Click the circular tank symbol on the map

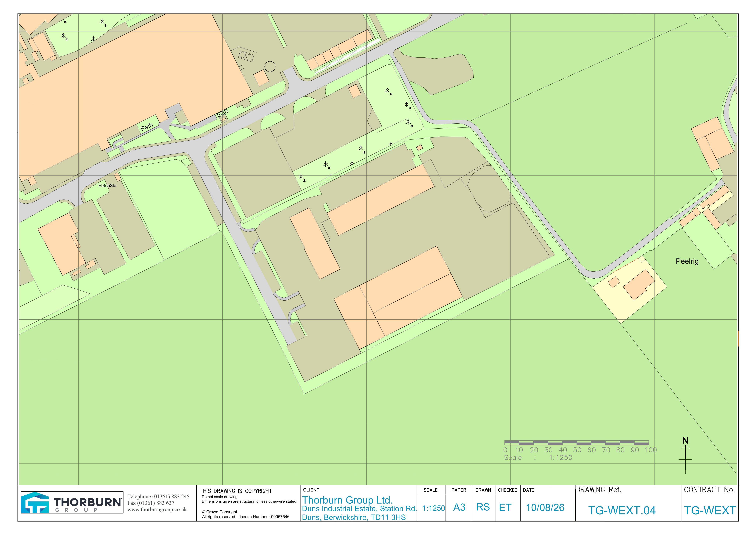[270, 67]
